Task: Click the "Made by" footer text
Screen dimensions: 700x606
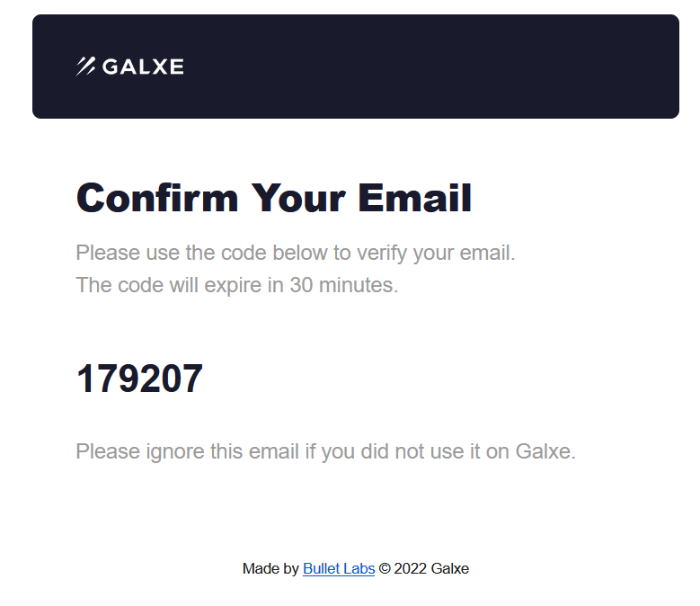Action: [270, 568]
